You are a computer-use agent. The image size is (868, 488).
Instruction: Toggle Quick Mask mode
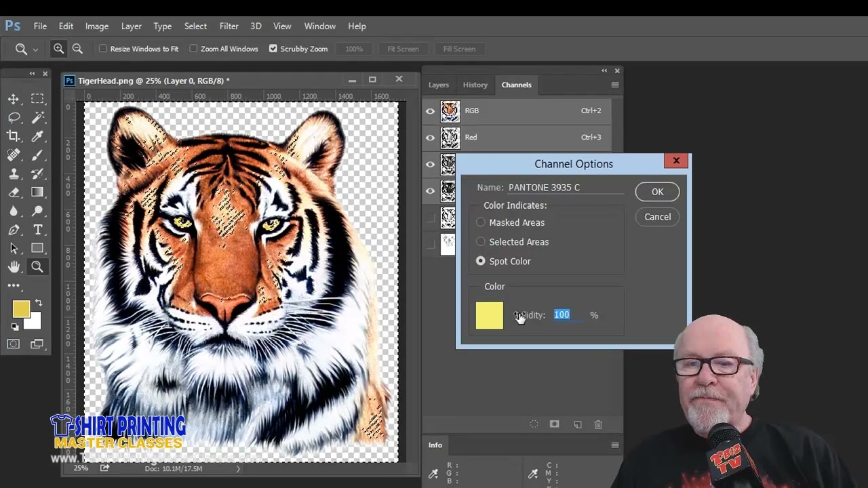pos(14,344)
